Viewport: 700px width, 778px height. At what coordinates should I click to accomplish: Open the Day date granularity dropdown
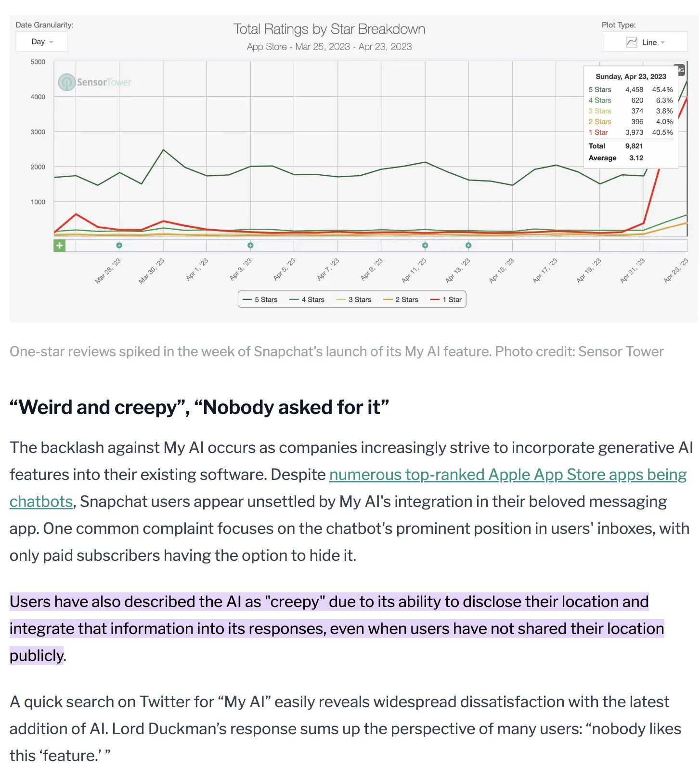[41, 42]
